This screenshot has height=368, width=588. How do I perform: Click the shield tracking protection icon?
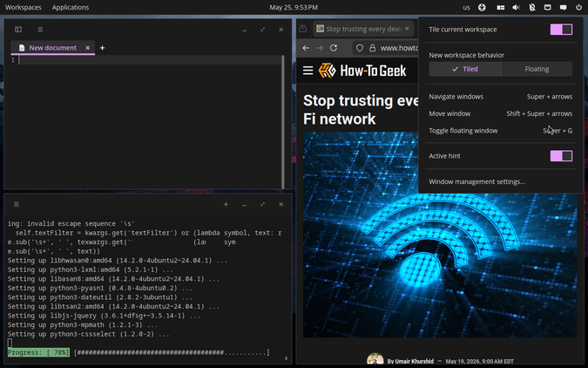360,48
